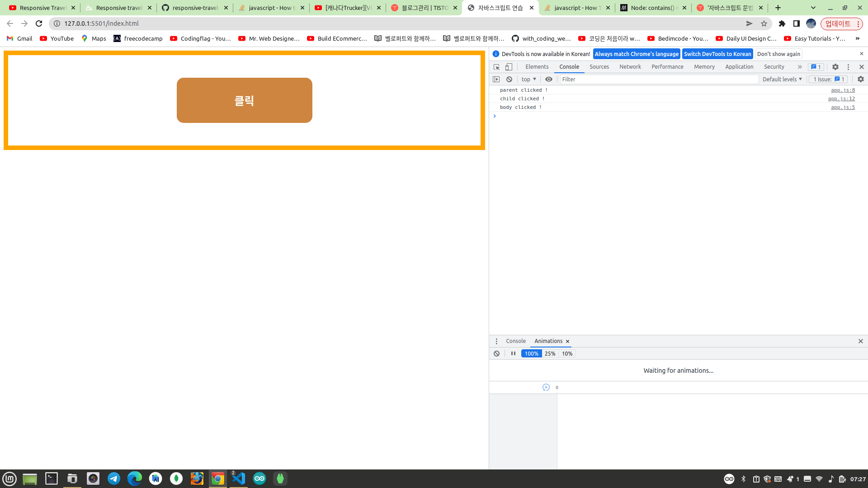Pause all animations in the drawer
Viewport: 868px width, 488px height.
[x=513, y=353]
